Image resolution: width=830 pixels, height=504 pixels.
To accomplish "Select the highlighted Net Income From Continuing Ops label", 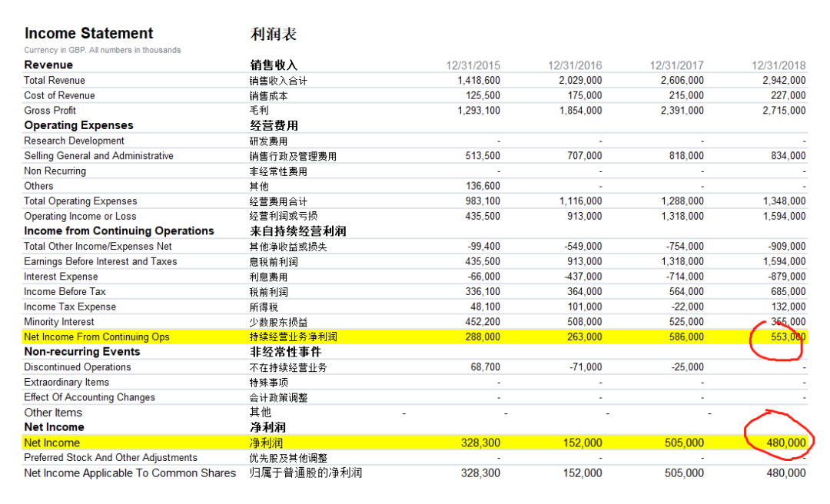I will (97, 337).
